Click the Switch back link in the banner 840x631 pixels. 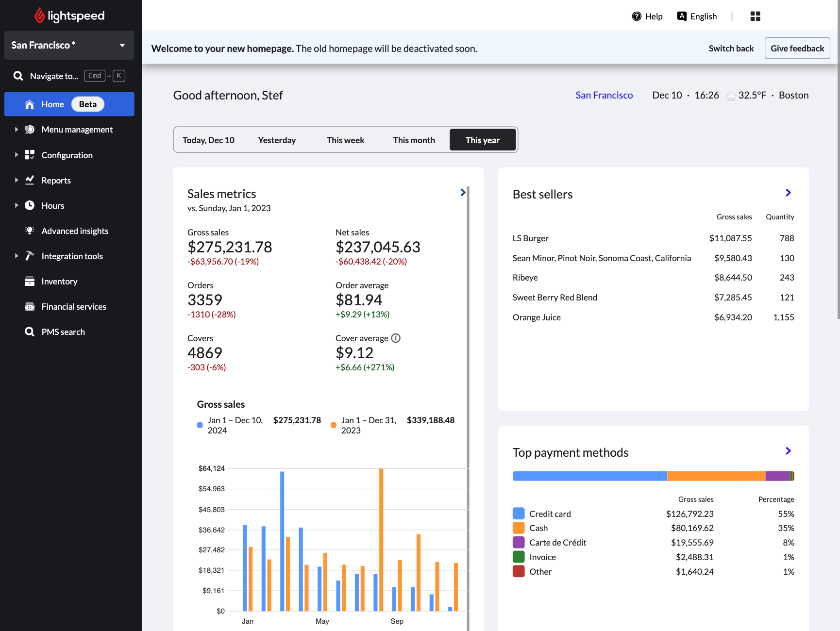731,48
